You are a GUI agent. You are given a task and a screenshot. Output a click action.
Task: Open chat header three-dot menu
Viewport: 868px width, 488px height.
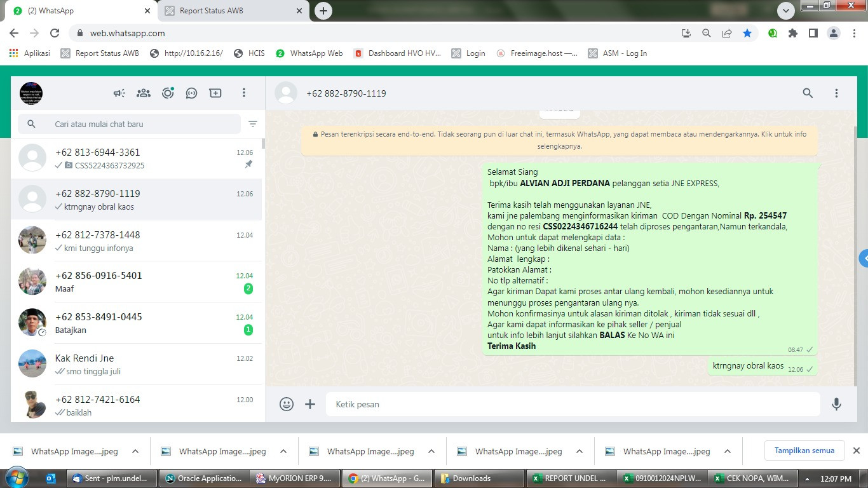click(x=836, y=93)
